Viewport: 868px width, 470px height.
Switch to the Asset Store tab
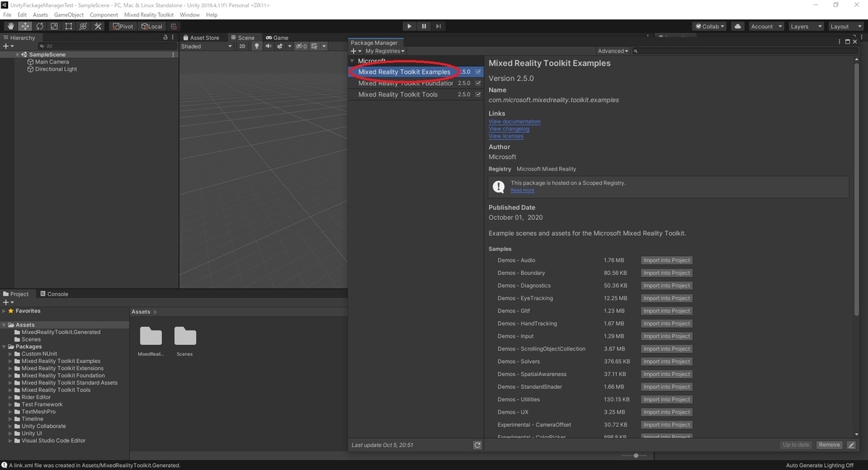201,38
